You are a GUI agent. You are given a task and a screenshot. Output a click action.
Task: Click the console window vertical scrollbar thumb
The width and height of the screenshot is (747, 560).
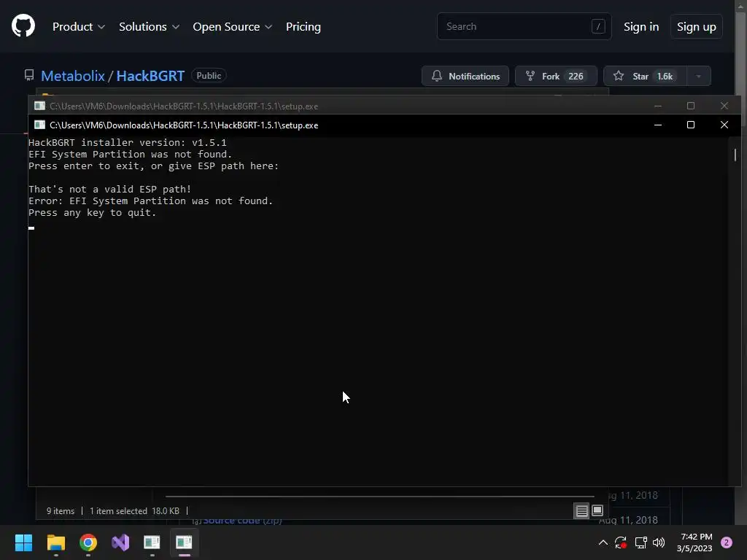[735, 155]
